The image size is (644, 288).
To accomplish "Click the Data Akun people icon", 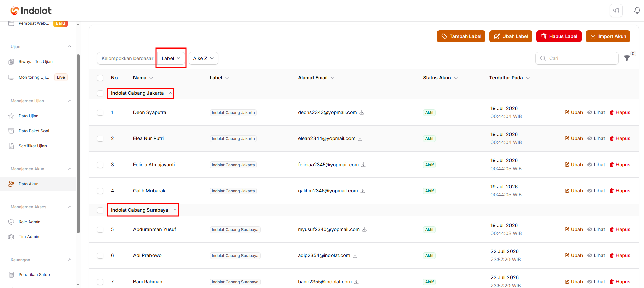I will (x=11, y=184).
